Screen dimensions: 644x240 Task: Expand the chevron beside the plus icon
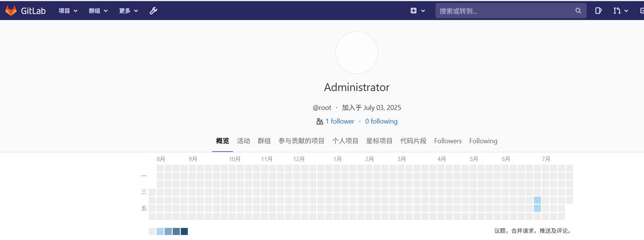[x=423, y=11]
